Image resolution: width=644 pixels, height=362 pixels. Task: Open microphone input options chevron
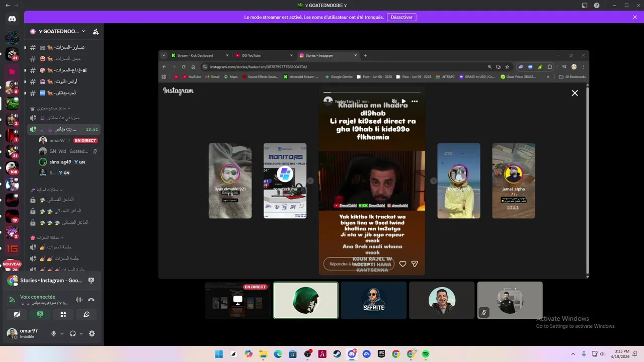(62, 333)
